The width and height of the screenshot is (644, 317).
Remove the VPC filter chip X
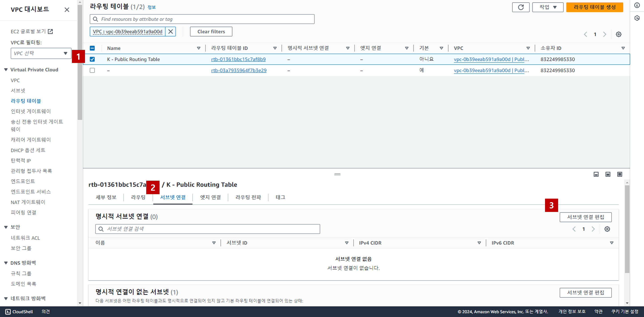(x=170, y=31)
